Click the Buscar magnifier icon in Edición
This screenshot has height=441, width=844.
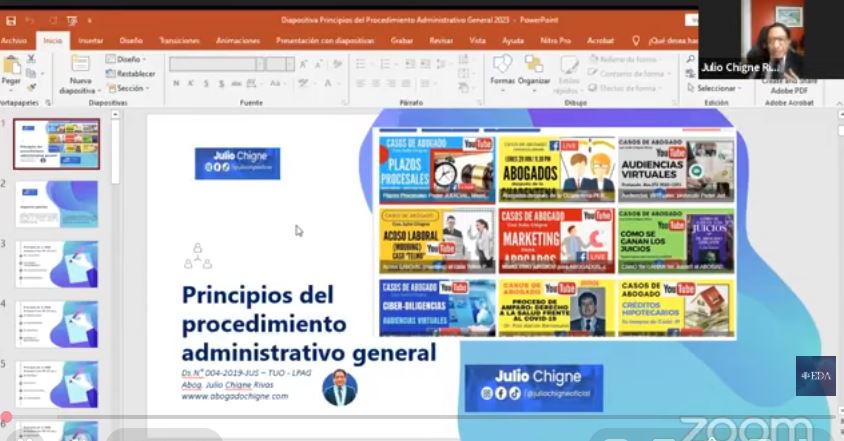pos(691,59)
